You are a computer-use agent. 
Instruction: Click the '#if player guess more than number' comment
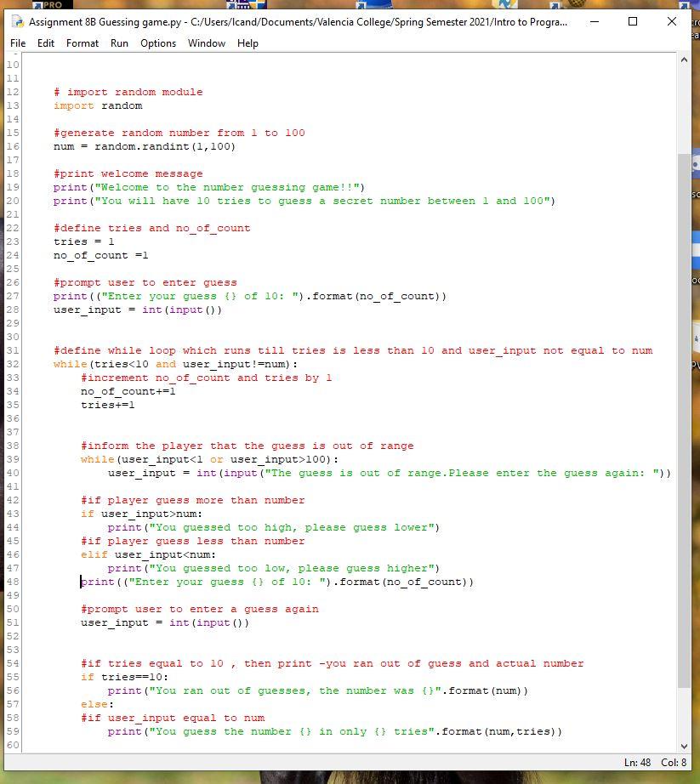tap(192, 500)
